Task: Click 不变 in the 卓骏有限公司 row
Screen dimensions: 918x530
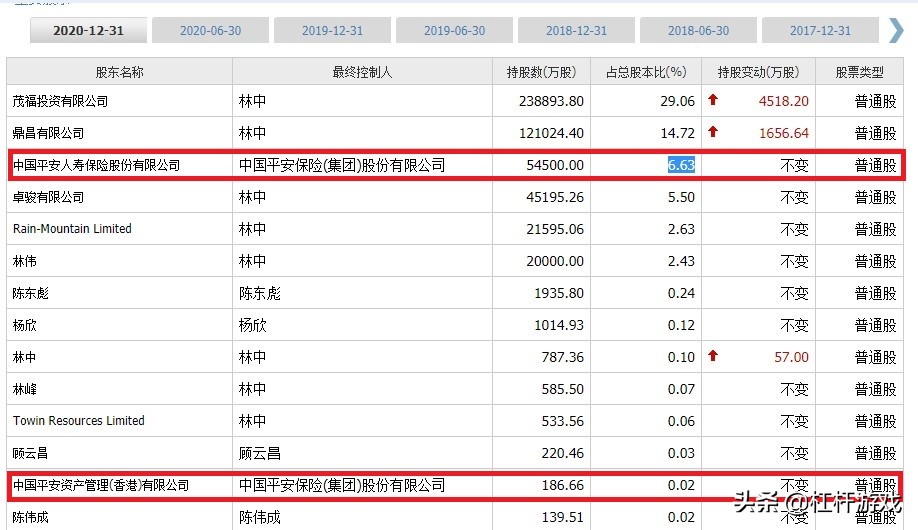Action: pos(794,197)
